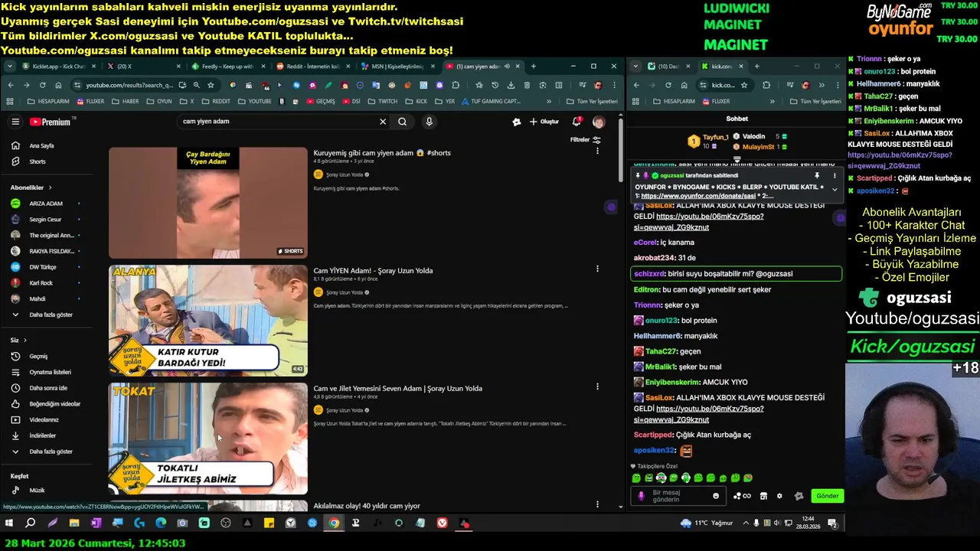Expand the pinned oguzsasi message chevron
This screenshot has width=980, height=551.
click(835, 189)
